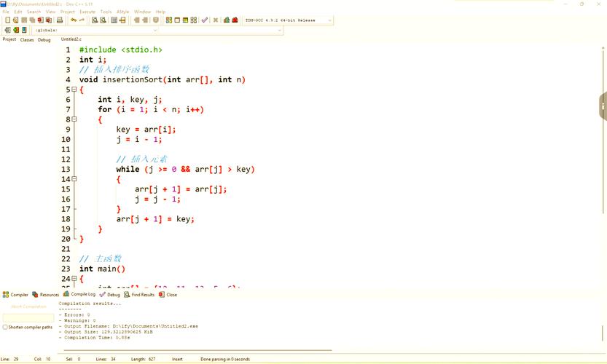Screen dimensions: 607x364
Task: Open the AStyle menu
Action: coord(123,12)
